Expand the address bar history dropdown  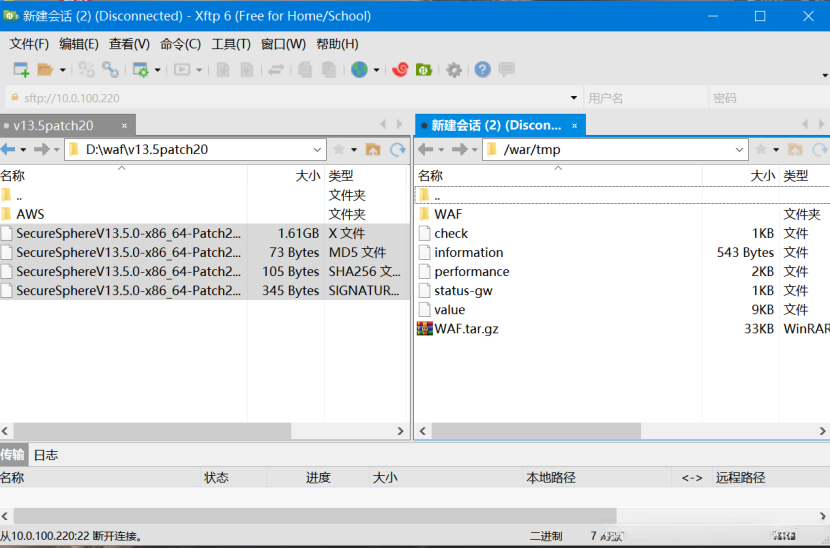coord(574,98)
